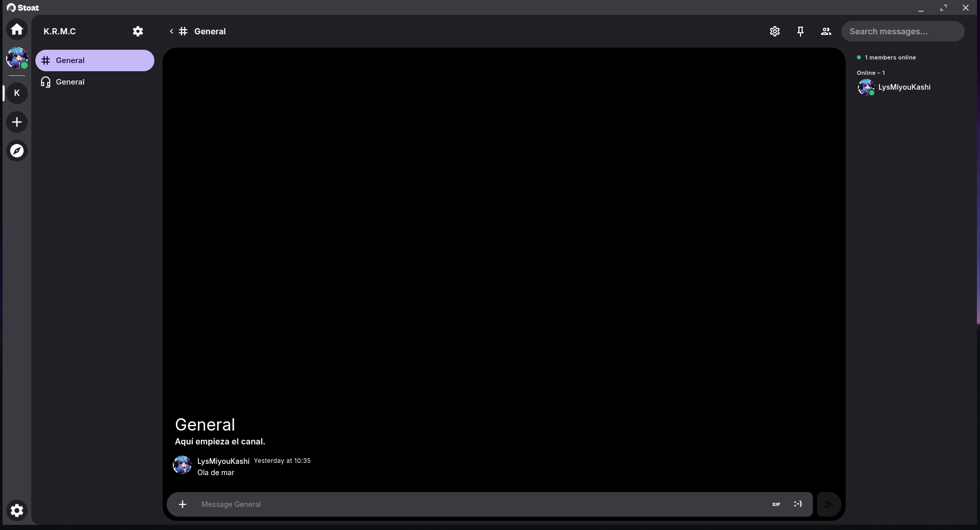Open the K server icon

(17, 93)
